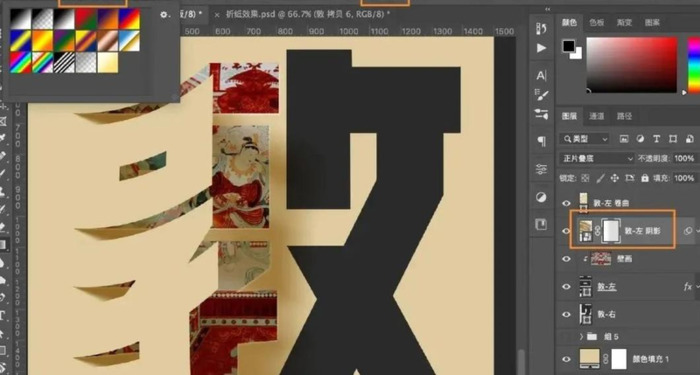Viewport: 700px width, 375px height.
Task: Open the History panel icon
Action: coord(541,29)
